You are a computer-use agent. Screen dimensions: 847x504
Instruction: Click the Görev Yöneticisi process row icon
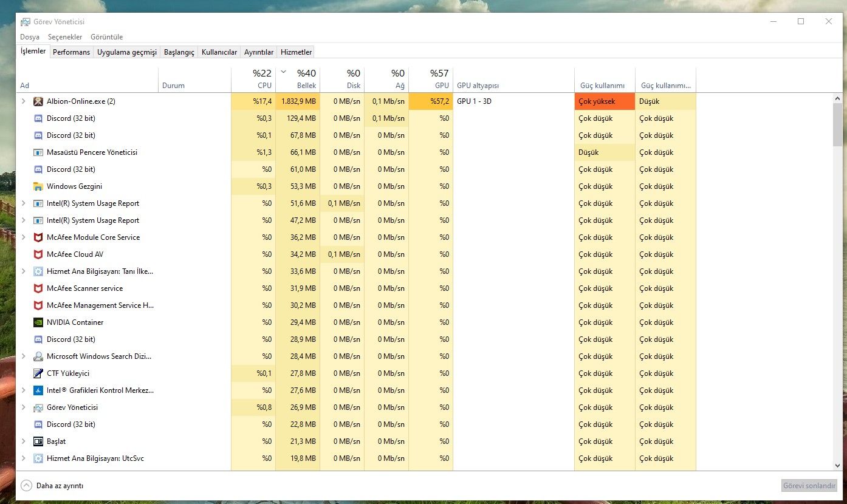coord(38,407)
